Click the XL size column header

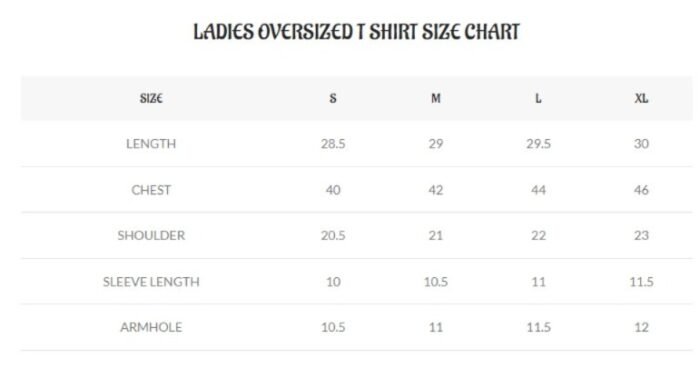point(641,98)
